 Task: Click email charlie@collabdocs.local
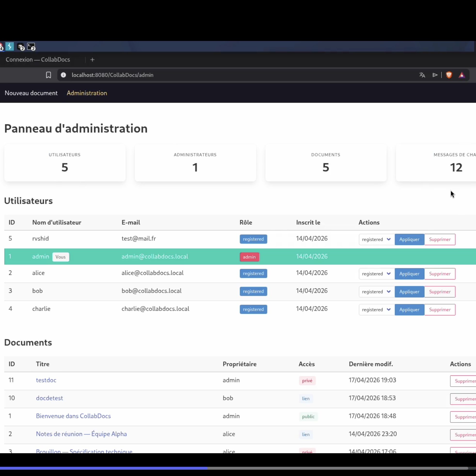coord(155,309)
